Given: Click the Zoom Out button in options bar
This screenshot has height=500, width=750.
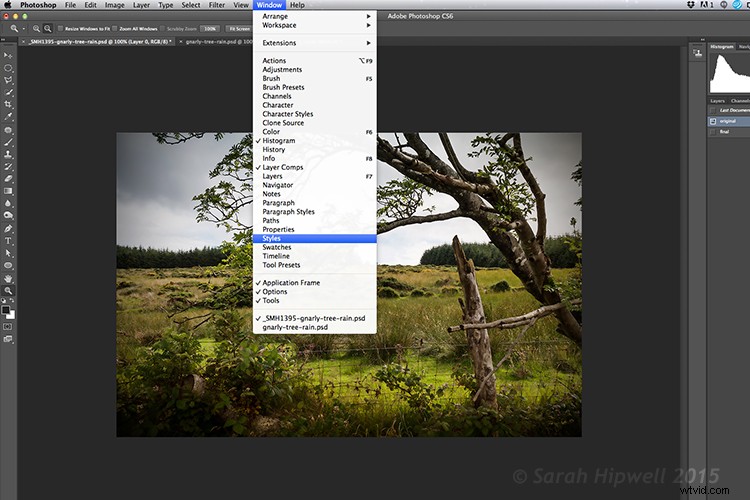Looking at the screenshot, I should pyautogui.click(x=47, y=29).
